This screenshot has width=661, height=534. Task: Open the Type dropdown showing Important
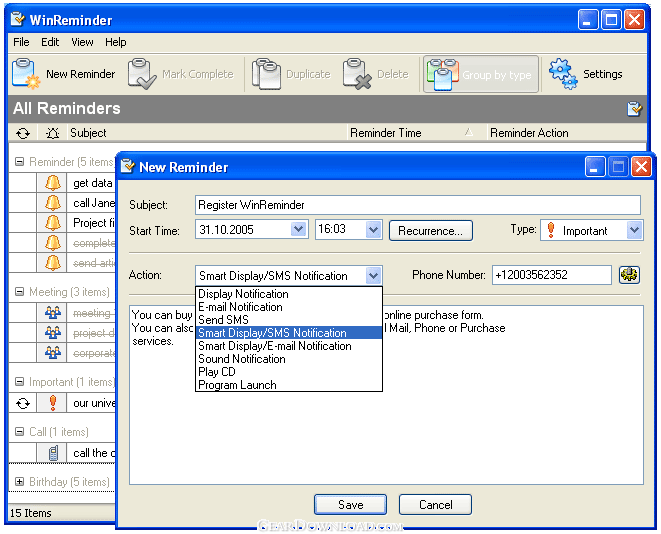(x=634, y=230)
